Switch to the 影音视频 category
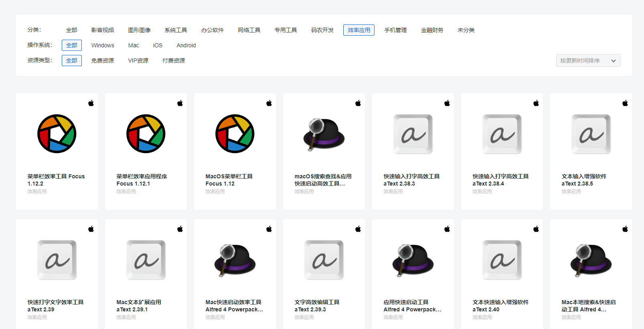Viewport: 644px width, 329px height. [x=103, y=30]
